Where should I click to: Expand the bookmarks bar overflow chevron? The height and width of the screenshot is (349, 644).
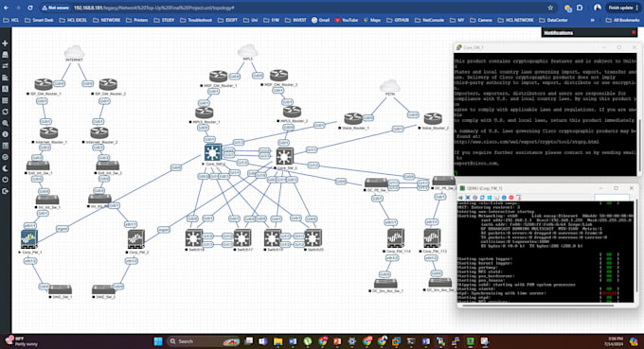pos(592,20)
